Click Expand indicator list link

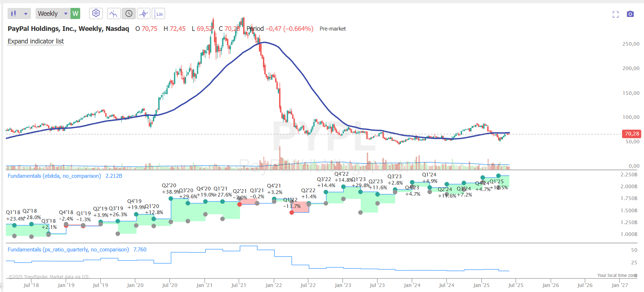(x=36, y=41)
